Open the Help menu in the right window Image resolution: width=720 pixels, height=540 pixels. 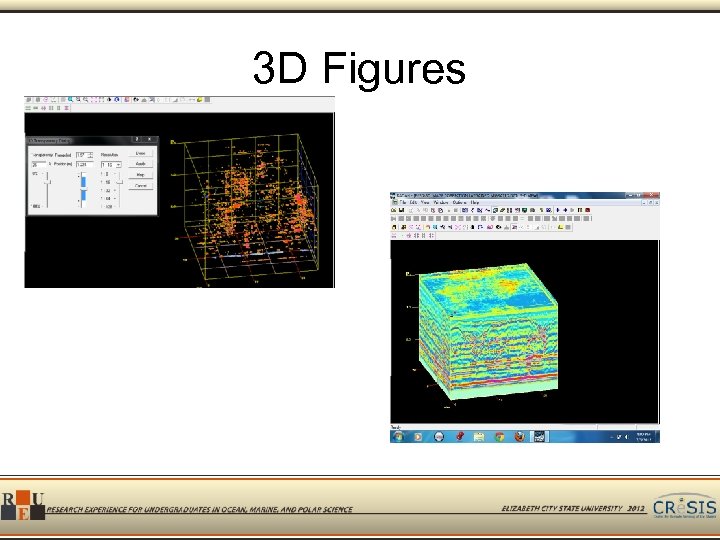click(x=475, y=202)
